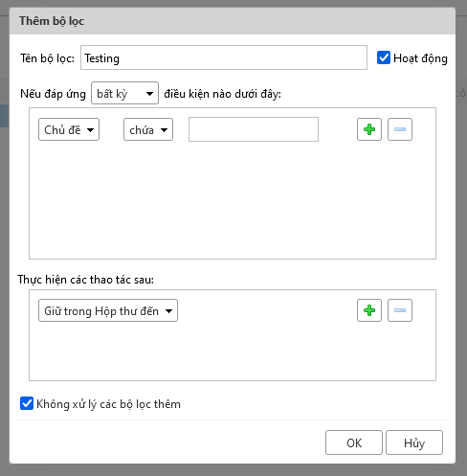Click the Tên bộ lọc label
Image resolution: width=467 pixels, height=476 pixels.
pyautogui.click(x=47, y=58)
